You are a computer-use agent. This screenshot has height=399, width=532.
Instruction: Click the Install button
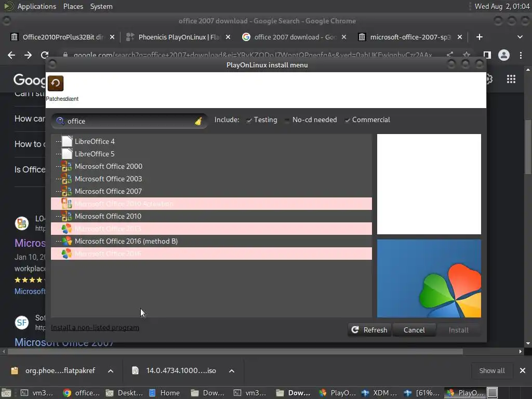coord(458,330)
